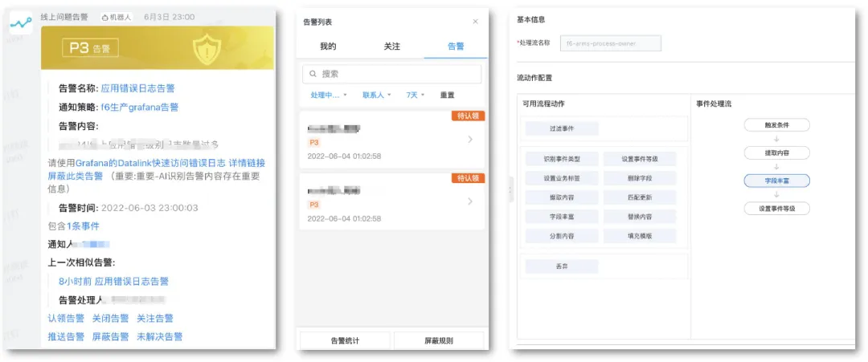Viewport: 868px width, 362px height.
Task: Switch to the 关注 tab
Action: (x=392, y=47)
